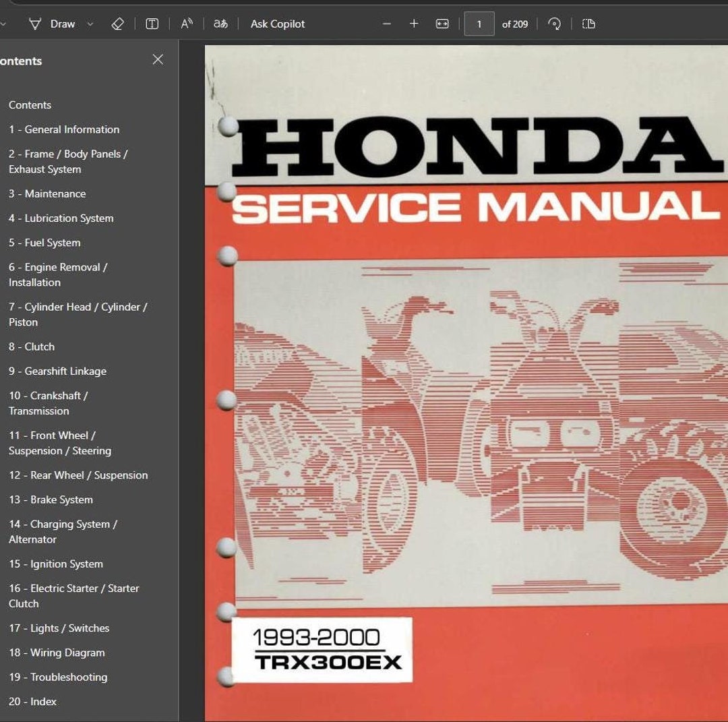Open the Translate tool

pyautogui.click(x=220, y=24)
